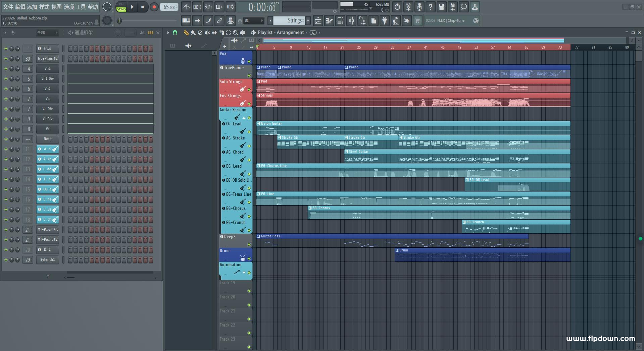Toggle mute light for Vn1 channel
The image size is (644, 351).
(x=6, y=69)
